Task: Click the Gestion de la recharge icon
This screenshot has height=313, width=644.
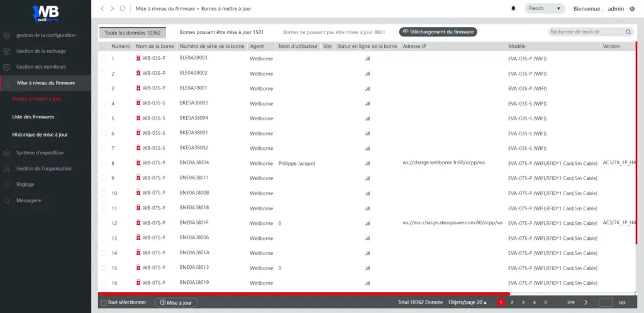Action: pyautogui.click(x=6, y=52)
